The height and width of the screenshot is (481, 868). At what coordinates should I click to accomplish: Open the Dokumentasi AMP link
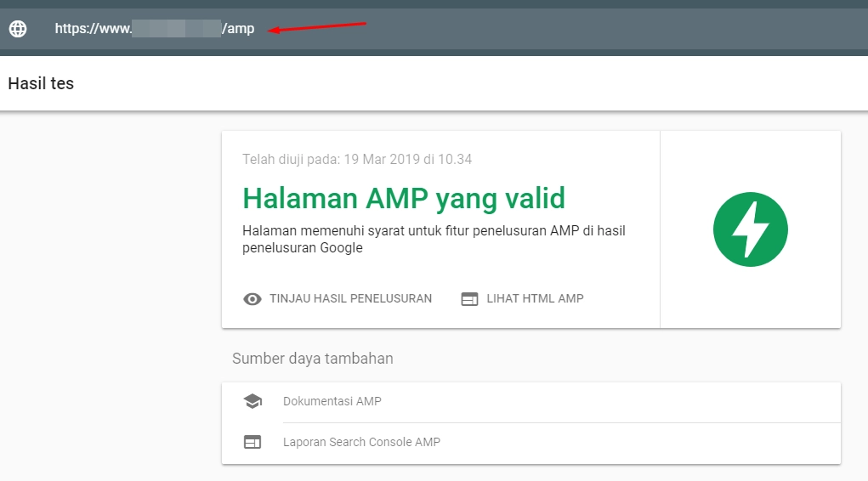[x=332, y=401]
